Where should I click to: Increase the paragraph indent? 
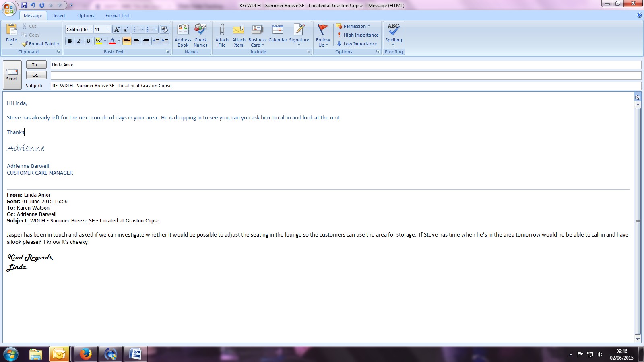click(x=165, y=41)
